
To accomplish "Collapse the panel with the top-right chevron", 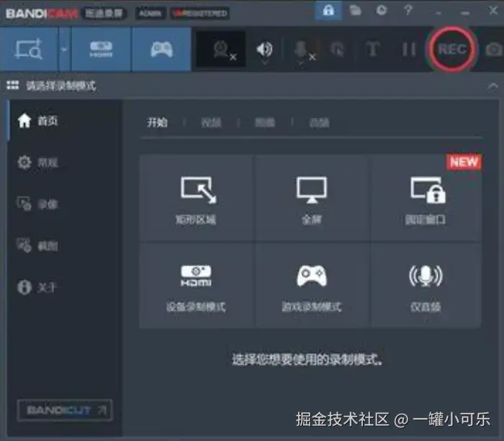I will [492, 86].
